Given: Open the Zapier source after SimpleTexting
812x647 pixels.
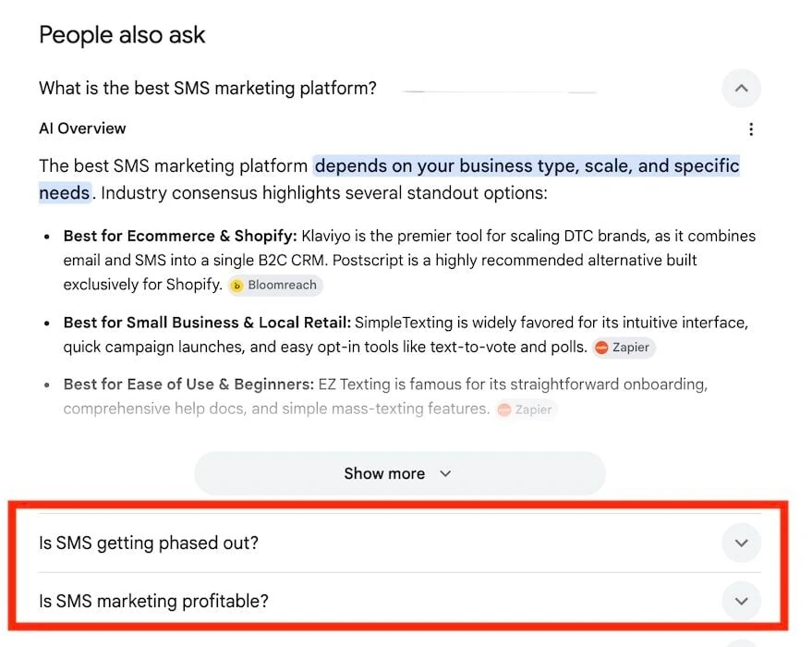Looking at the screenshot, I should click(624, 348).
